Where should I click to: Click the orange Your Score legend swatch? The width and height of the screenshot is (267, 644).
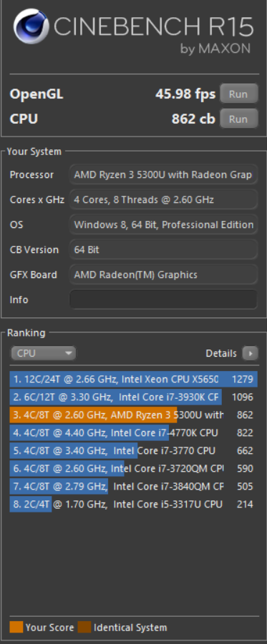[16, 627]
